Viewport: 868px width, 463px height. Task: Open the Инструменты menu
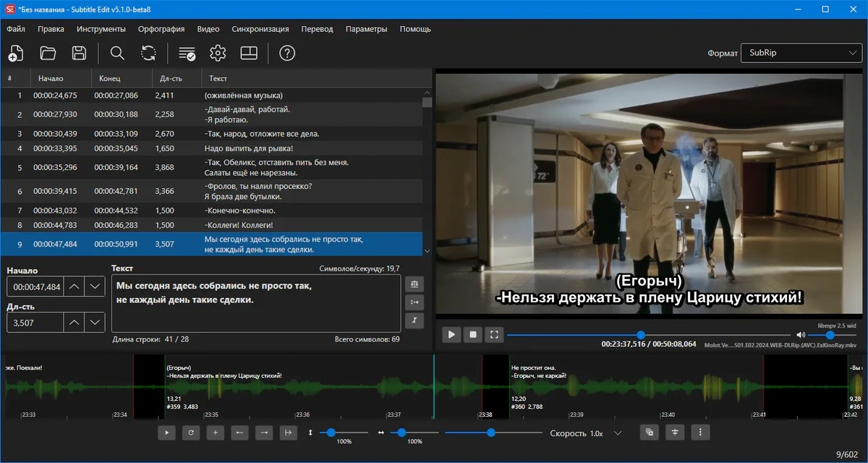pyautogui.click(x=101, y=29)
